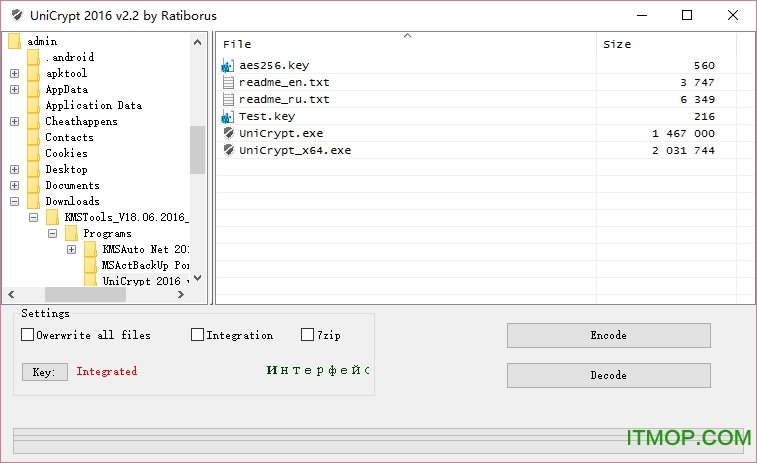Check the 7zip option

307,335
